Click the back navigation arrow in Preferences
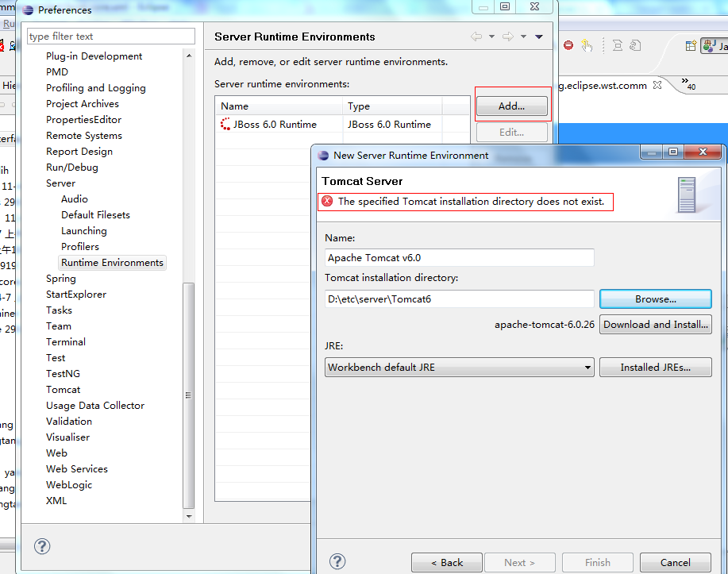The image size is (728, 574). point(476,37)
